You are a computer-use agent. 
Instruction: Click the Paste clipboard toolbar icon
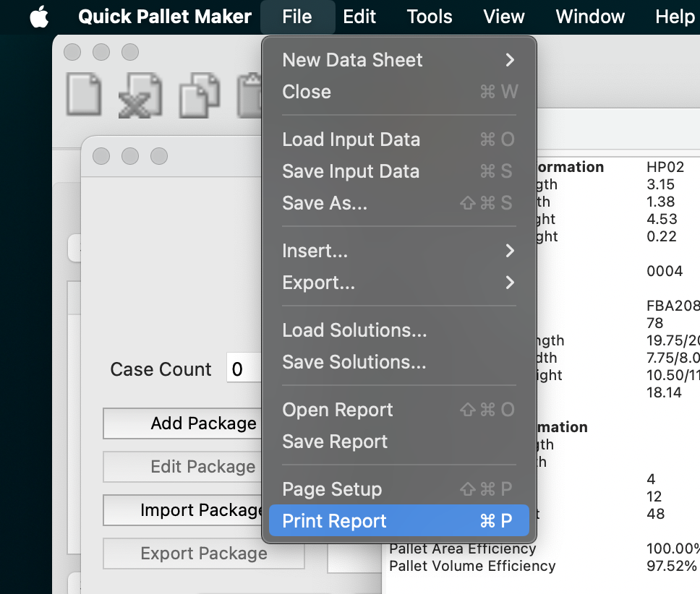click(250, 95)
